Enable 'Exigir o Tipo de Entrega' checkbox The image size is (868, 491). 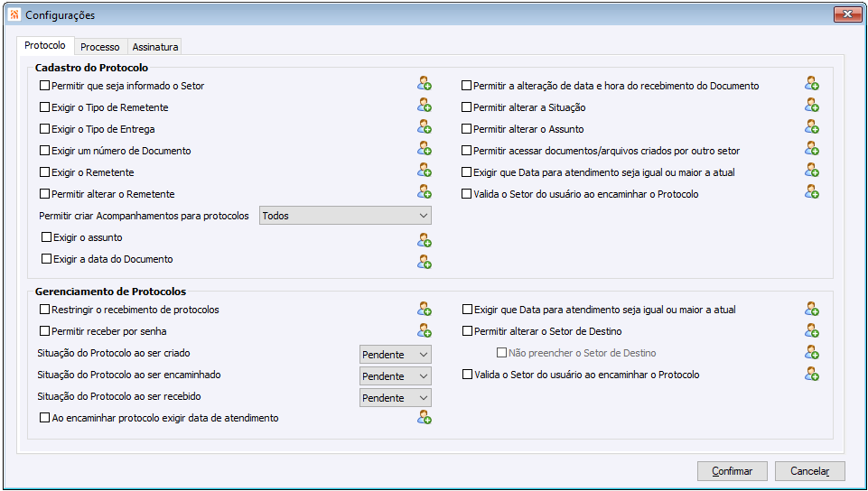tap(45, 129)
